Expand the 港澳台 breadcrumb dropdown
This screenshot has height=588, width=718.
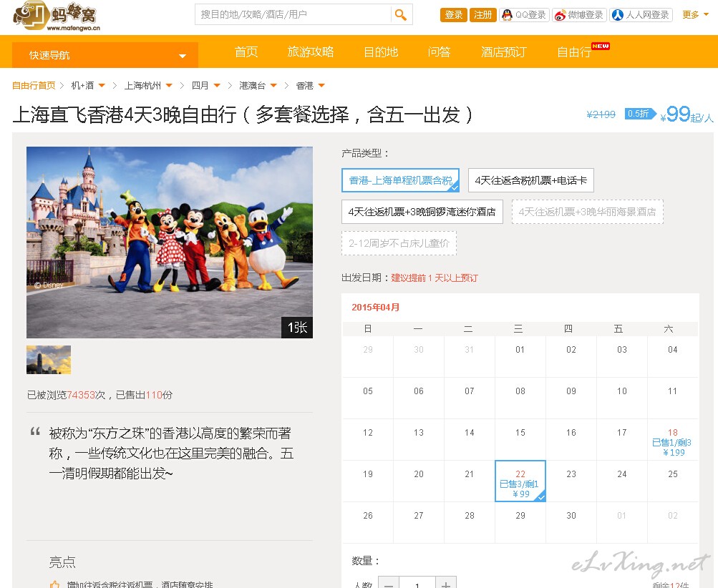coord(274,86)
